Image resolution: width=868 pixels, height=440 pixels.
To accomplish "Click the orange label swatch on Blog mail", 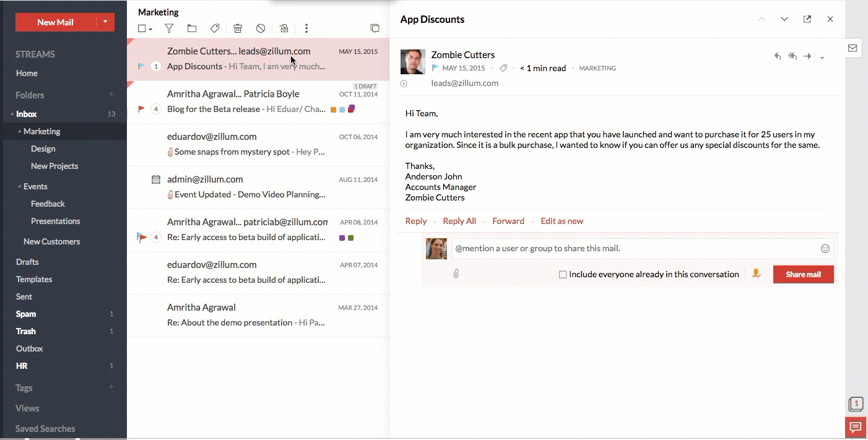I will (334, 110).
